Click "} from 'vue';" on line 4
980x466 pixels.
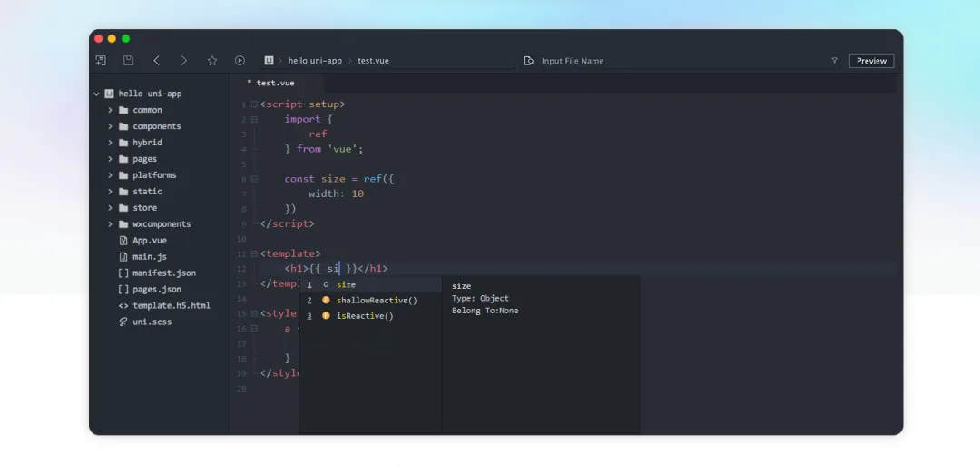coord(324,149)
